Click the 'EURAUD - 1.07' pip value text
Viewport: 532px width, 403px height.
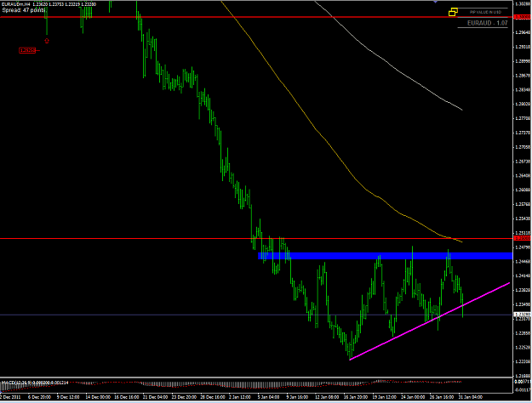click(487, 23)
